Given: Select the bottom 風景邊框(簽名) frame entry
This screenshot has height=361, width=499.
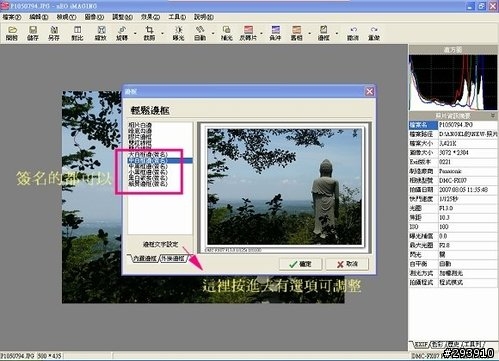Looking at the screenshot, I should coord(148,184).
